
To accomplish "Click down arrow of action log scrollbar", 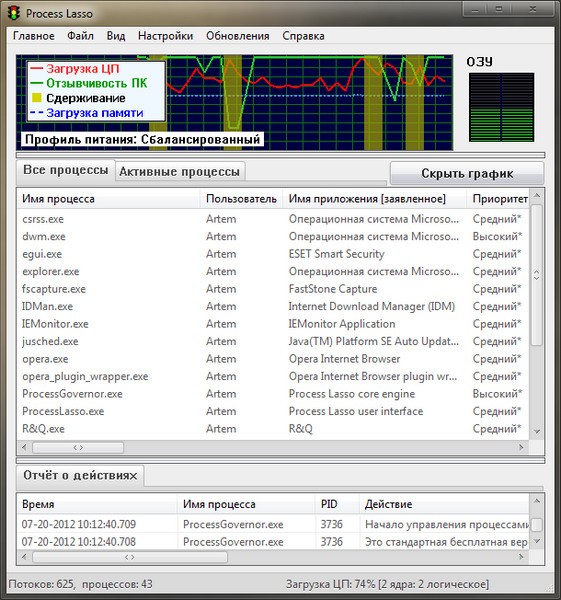I will click(x=537, y=541).
